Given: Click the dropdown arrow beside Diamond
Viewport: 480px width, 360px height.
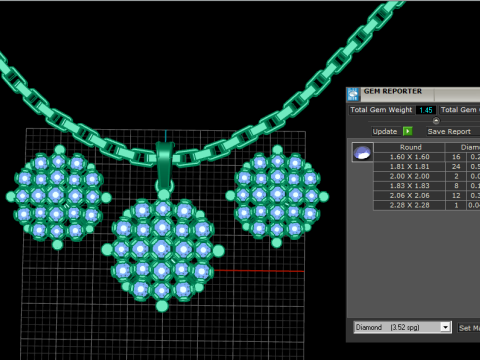Looking at the screenshot, I should click(x=445, y=327).
